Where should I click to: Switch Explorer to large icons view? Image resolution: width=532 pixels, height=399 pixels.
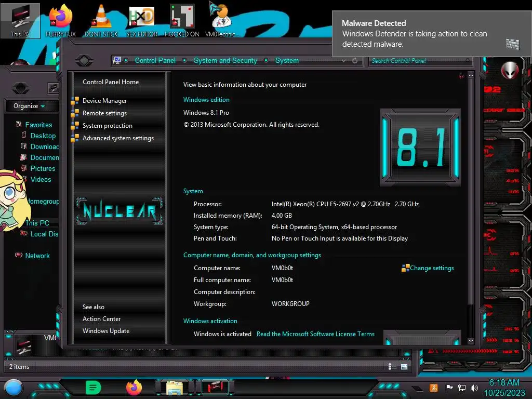click(x=404, y=366)
